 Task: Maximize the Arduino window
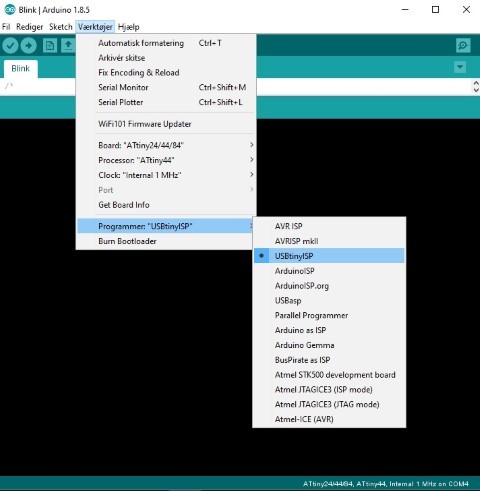pos(435,10)
